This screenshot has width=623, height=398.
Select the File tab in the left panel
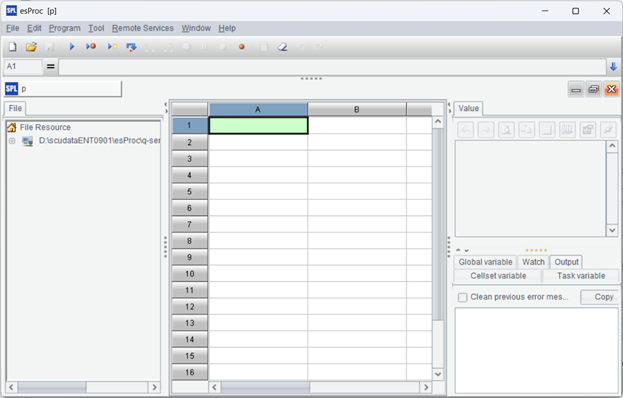tap(15, 108)
